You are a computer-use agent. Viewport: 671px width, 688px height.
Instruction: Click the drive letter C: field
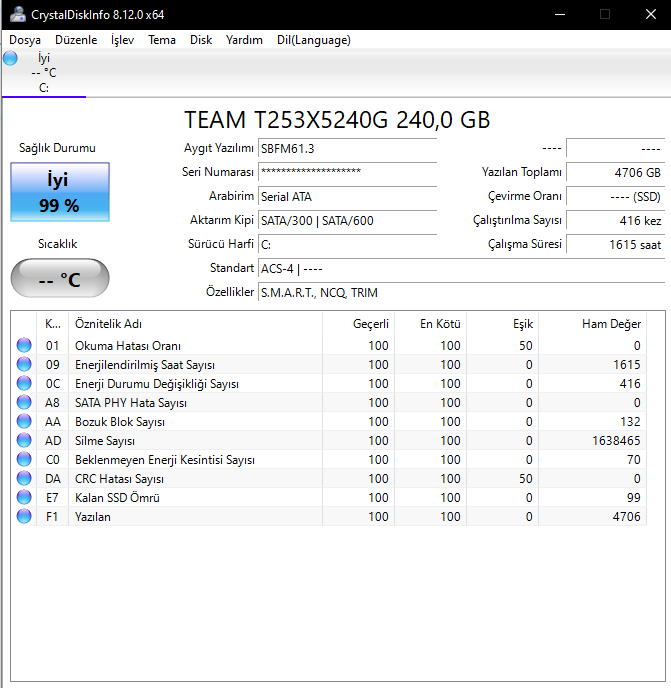tap(348, 244)
